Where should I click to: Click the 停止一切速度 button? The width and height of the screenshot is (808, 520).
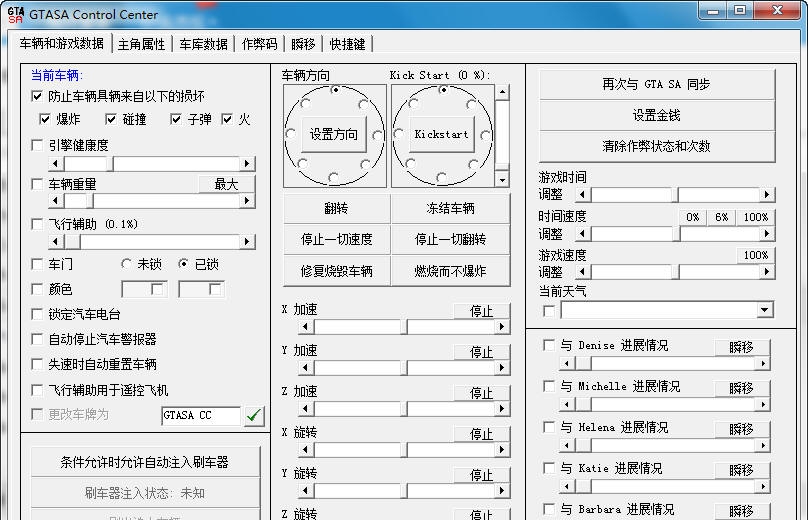[x=336, y=240]
